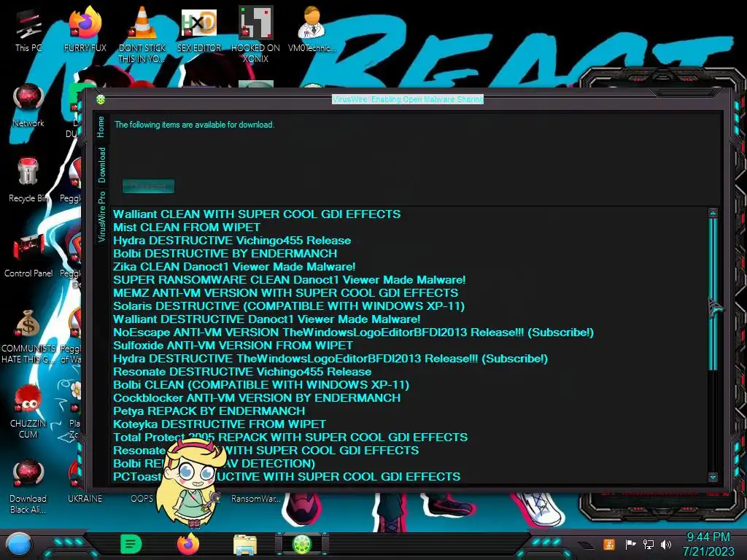747x560 pixels.
Task: Click the list scrollbar down arrow
Action: (x=713, y=477)
